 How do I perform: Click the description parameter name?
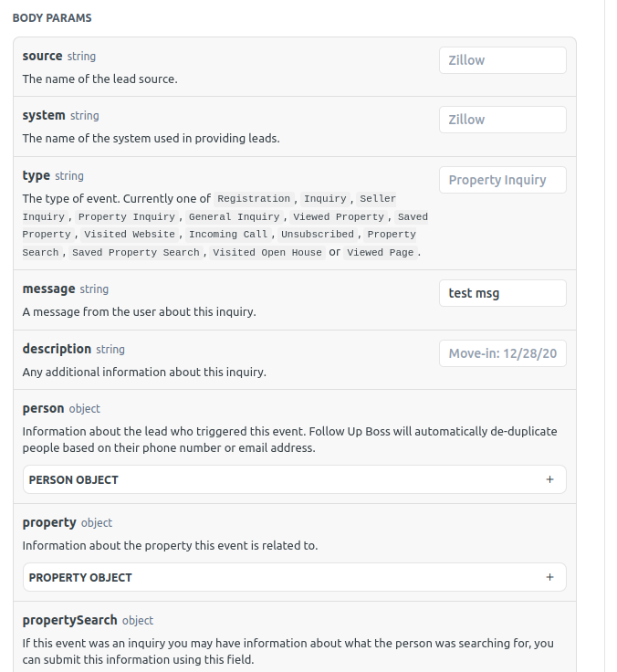57,349
